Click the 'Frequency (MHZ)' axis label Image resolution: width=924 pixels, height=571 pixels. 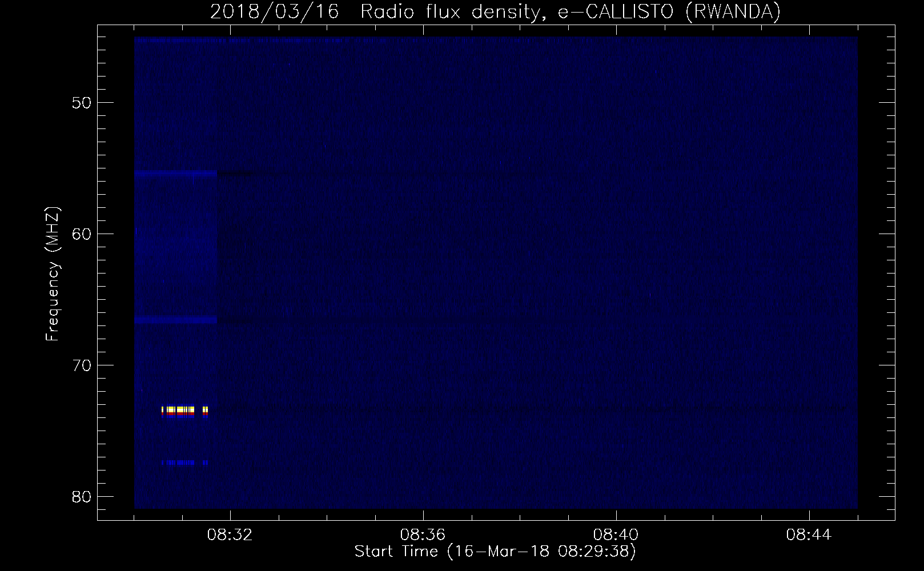coord(53,274)
